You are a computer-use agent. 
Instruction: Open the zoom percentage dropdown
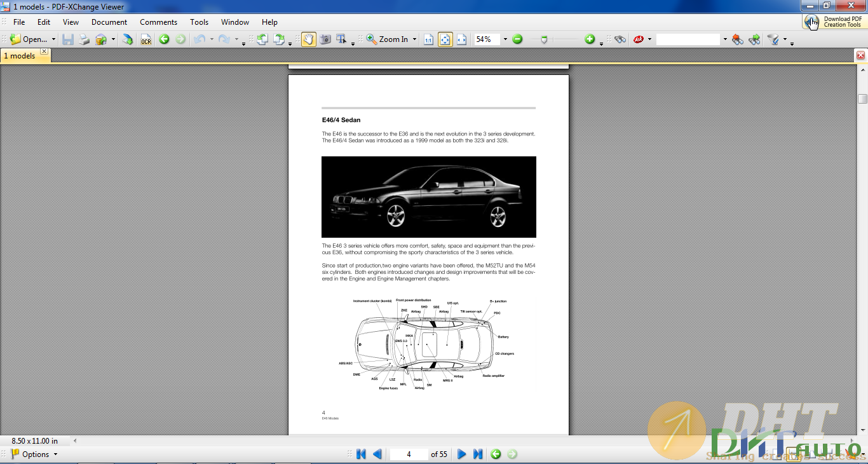(505, 39)
